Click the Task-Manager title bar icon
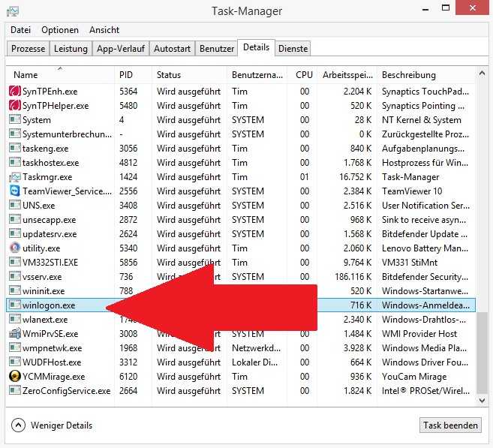The width and height of the screenshot is (493, 448). click(x=13, y=11)
